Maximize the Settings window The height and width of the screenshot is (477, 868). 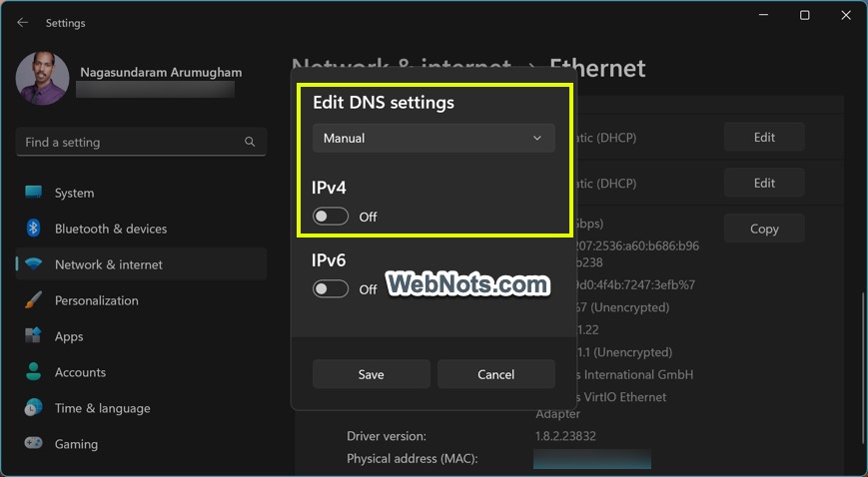(x=805, y=16)
